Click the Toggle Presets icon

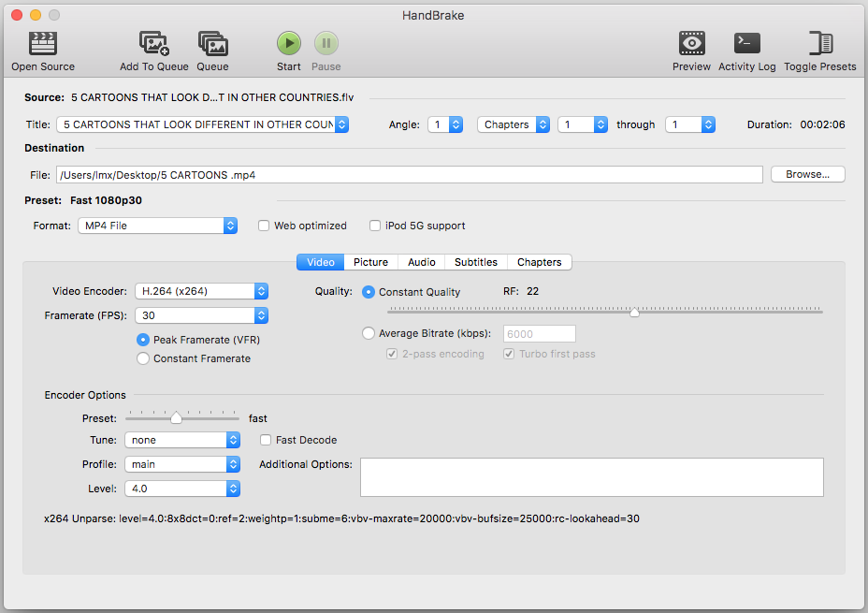820,43
